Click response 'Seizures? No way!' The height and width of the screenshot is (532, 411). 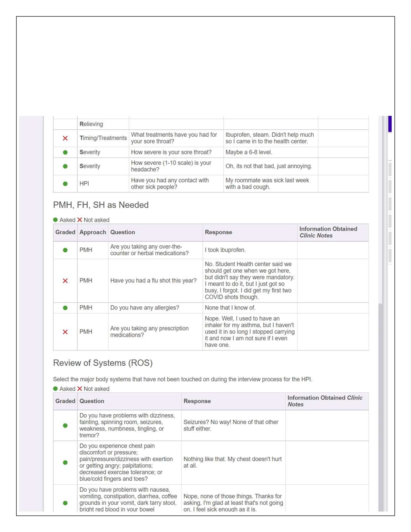coord(231,425)
